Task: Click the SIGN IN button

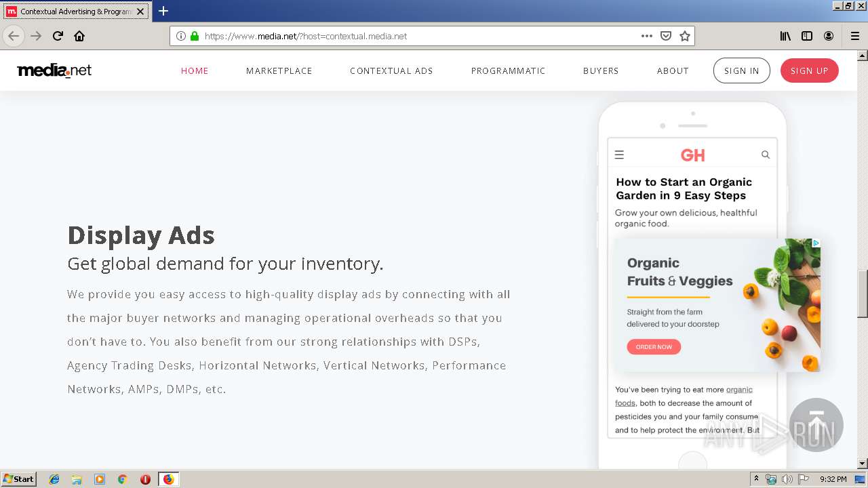Action: coord(742,70)
